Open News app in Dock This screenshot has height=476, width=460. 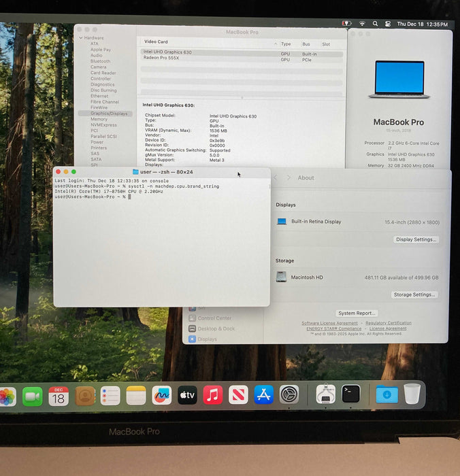[238, 394]
